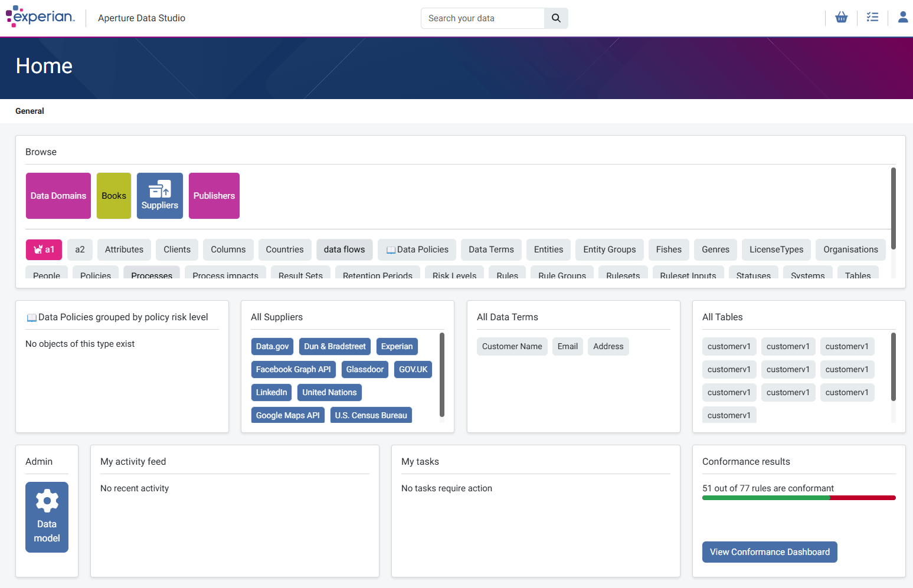Select the a1 tag with icon
The width and height of the screenshot is (913, 588).
tap(44, 249)
